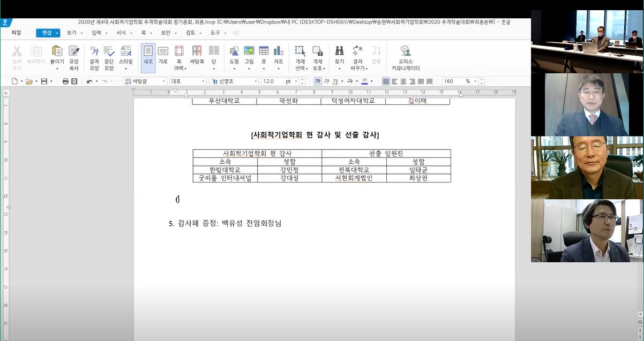Toggle Italic (가) formatting

click(326, 81)
